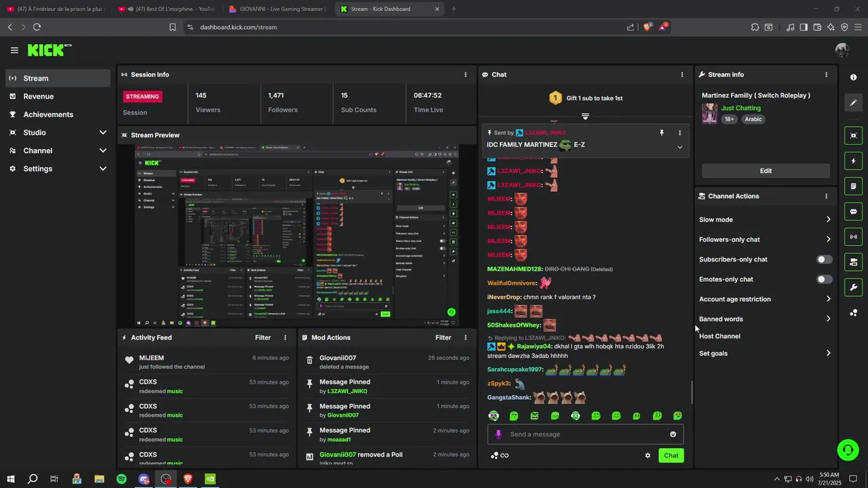Insert the first headset emote in quick row

click(494, 415)
